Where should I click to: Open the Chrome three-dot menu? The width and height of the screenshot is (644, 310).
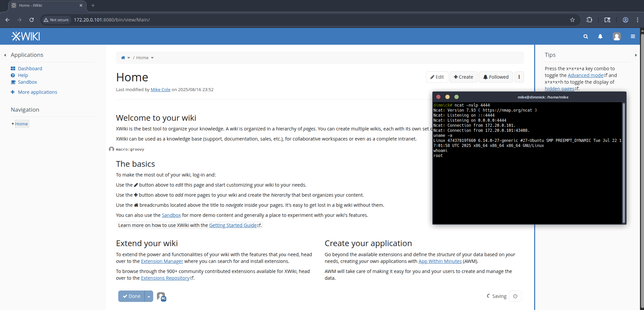tap(638, 20)
